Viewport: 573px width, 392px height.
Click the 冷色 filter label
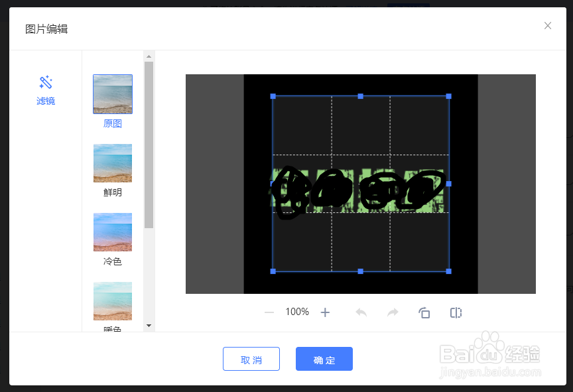coord(113,261)
